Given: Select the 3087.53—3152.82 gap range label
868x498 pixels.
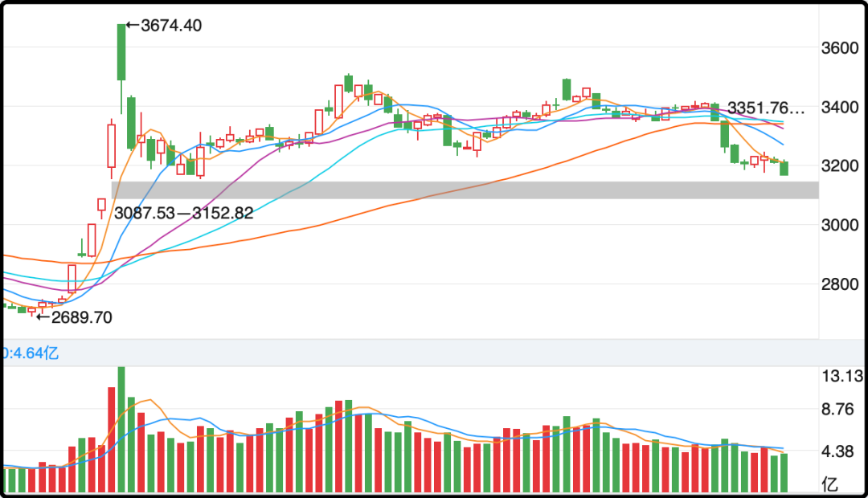Looking at the screenshot, I should pyautogui.click(x=184, y=214).
